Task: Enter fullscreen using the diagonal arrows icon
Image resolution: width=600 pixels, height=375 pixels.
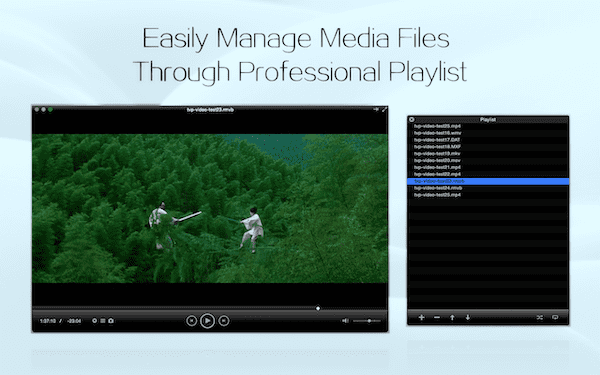Action: pos(384,110)
